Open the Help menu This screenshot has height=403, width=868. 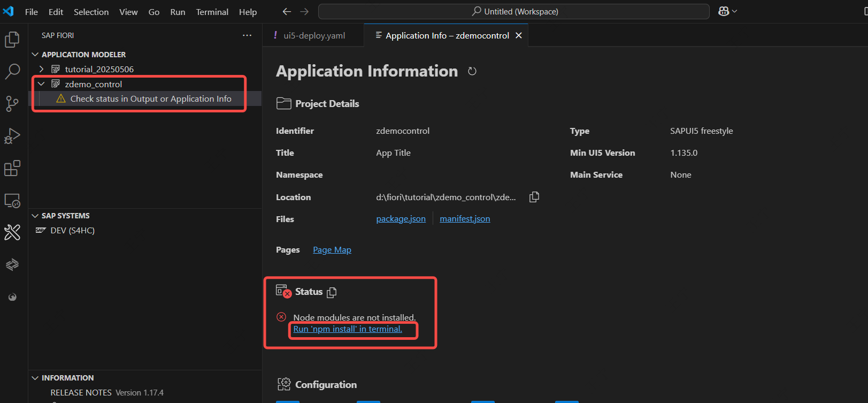pyautogui.click(x=248, y=12)
